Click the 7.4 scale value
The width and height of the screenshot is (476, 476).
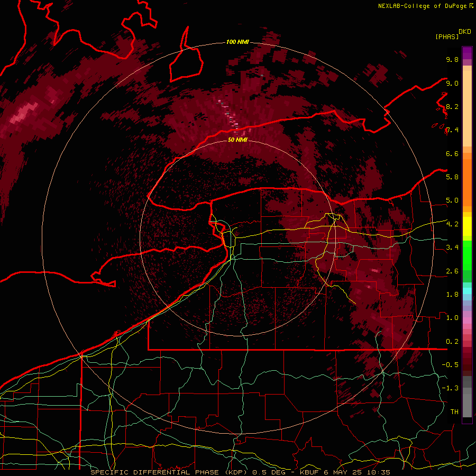pos(452,130)
